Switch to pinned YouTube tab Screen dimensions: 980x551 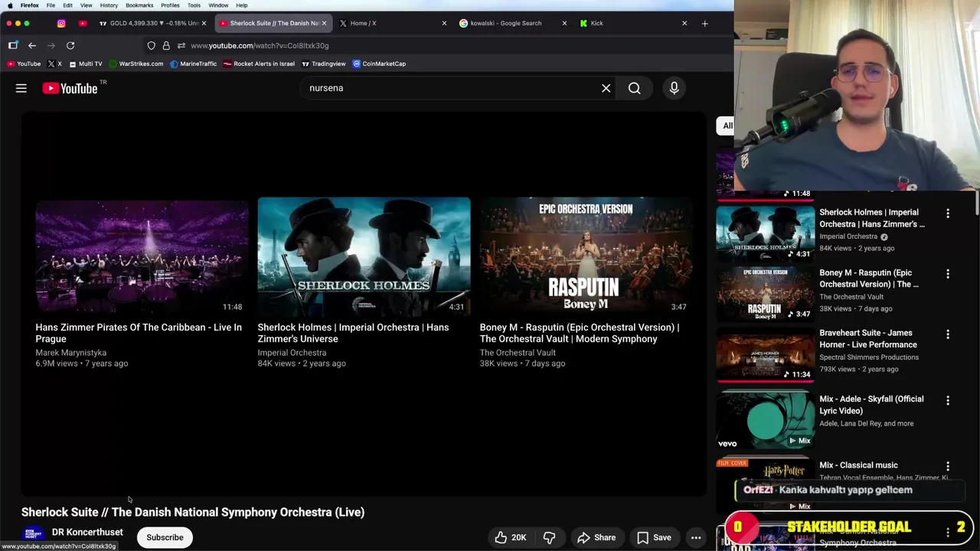[x=83, y=23]
